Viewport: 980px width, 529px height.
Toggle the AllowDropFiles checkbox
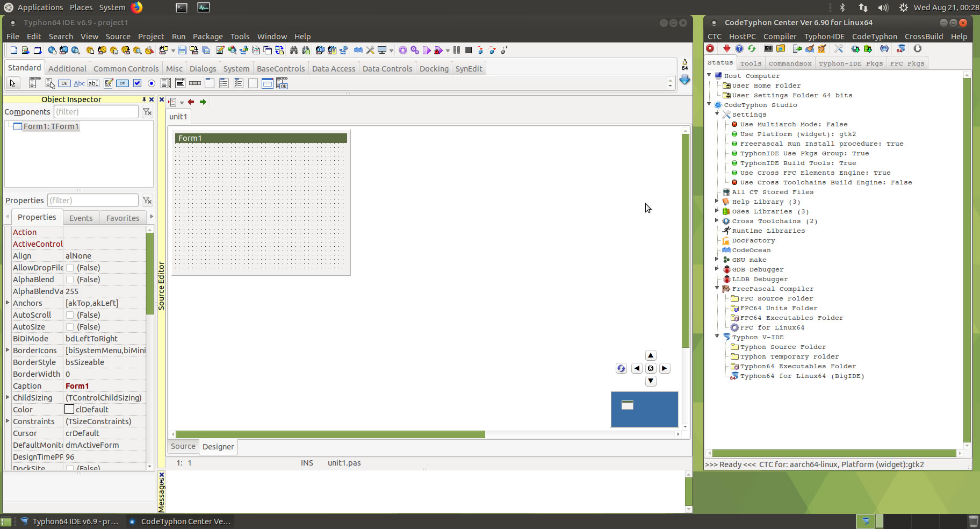point(70,268)
